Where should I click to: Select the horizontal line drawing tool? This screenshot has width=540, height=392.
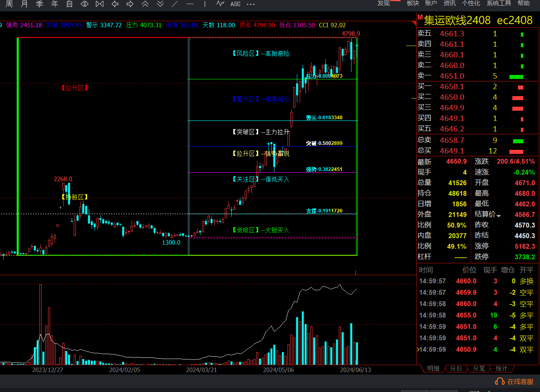pyautogui.click(x=190, y=4)
